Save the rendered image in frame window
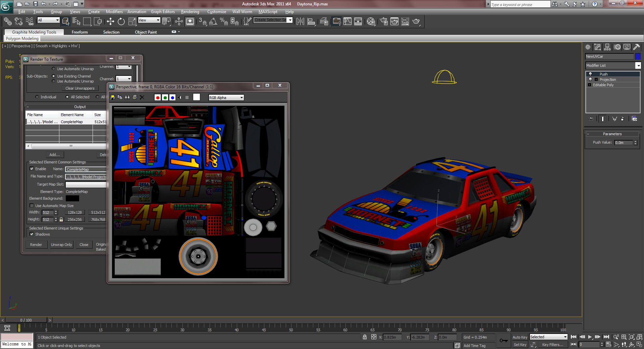Screen dimensions: 644x349 [113, 97]
